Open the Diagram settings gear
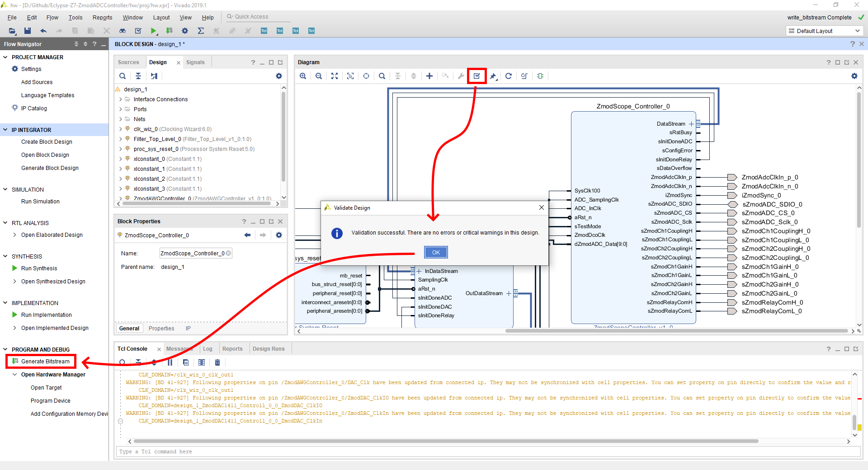 point(854,76)
